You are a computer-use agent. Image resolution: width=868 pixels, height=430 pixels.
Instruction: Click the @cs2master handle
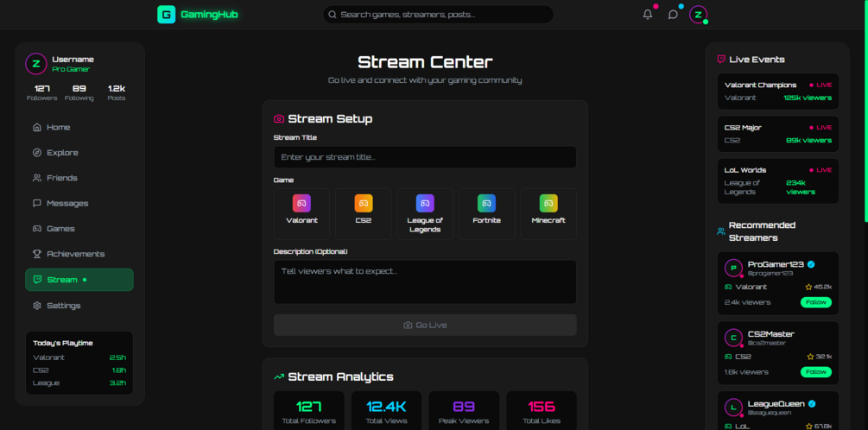[x=767, y=343]
